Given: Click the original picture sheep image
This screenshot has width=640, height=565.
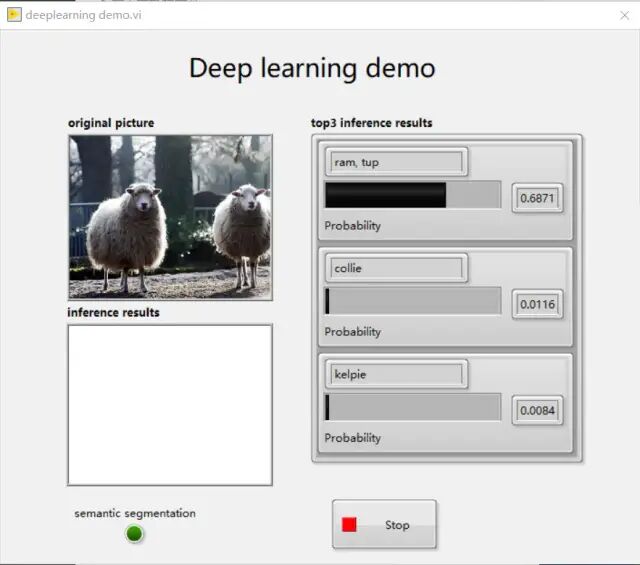Looking at the screenshot, I should (170, 218).
